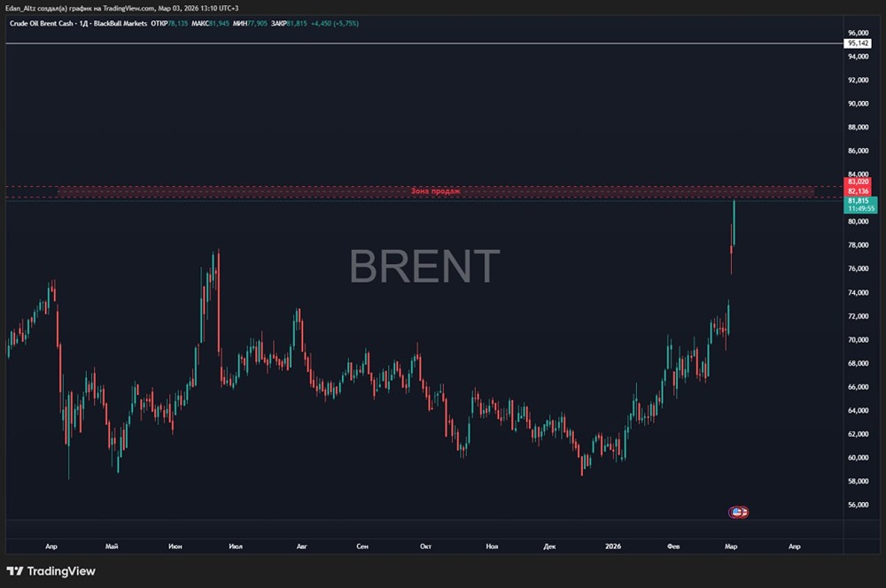Click the +4,450 (+5,75%) change value
Viewport: 886px width, 588px height.
[335, 24]
